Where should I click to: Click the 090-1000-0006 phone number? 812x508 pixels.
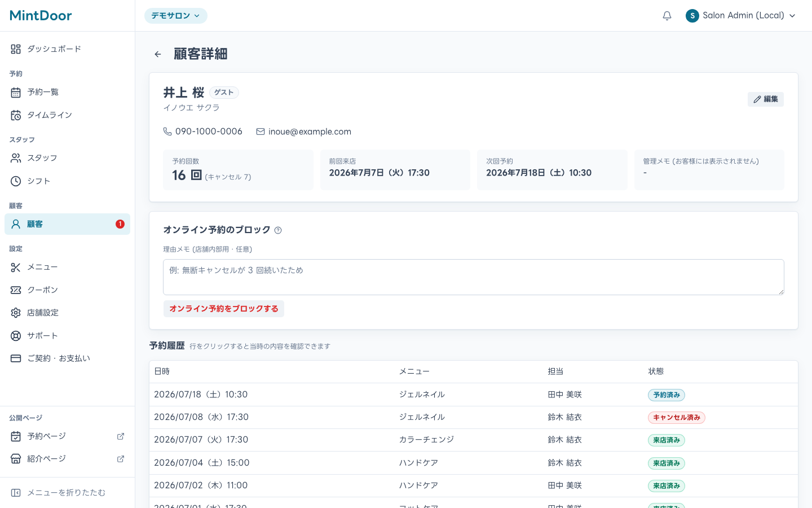coord(209,132)
